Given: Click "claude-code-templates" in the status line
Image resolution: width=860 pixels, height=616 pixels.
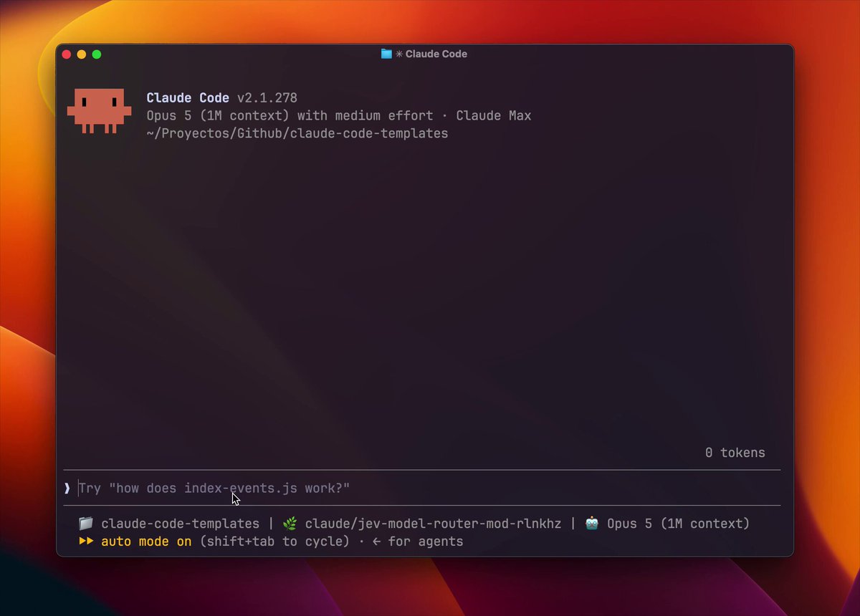Looking at the screenshot, I should click(180, 524).
